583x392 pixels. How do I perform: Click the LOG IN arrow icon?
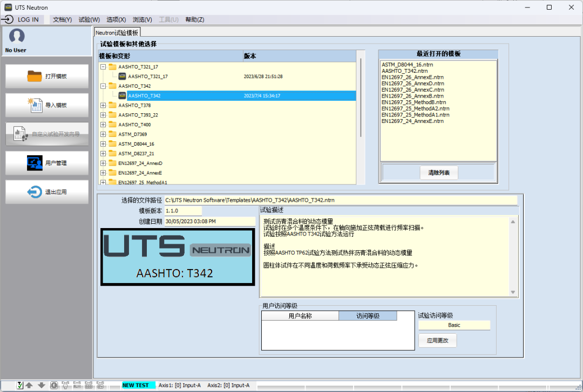[x=8, y=19]
